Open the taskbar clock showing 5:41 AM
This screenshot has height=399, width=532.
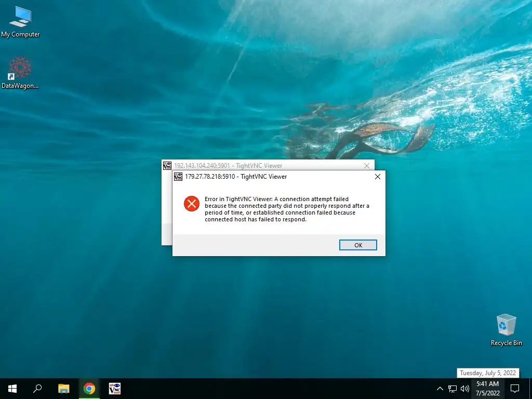(487, 389)
